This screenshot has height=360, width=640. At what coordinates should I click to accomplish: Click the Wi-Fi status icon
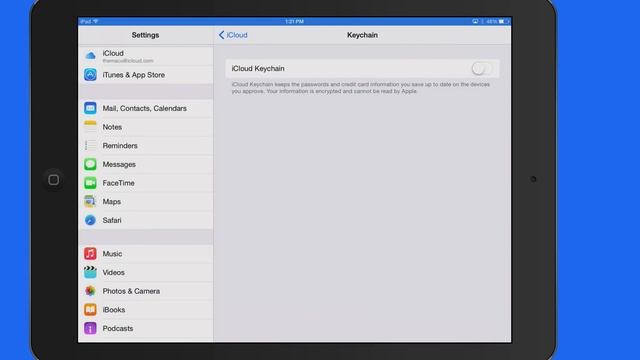pyautogui.click(x=96, y=21)
